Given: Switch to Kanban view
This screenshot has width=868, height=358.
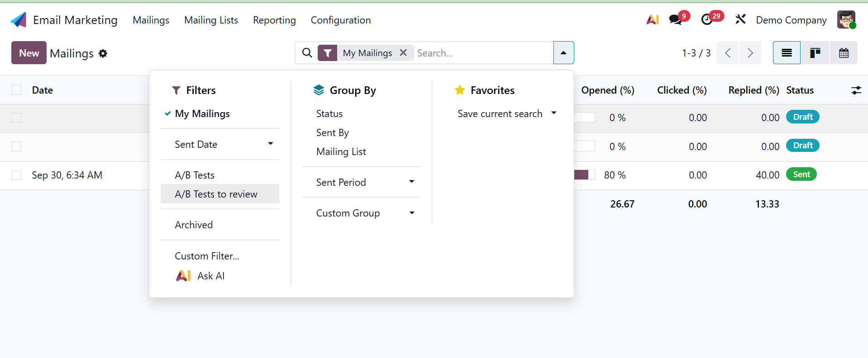Looking at the screenshot, I should pos(815,53).
